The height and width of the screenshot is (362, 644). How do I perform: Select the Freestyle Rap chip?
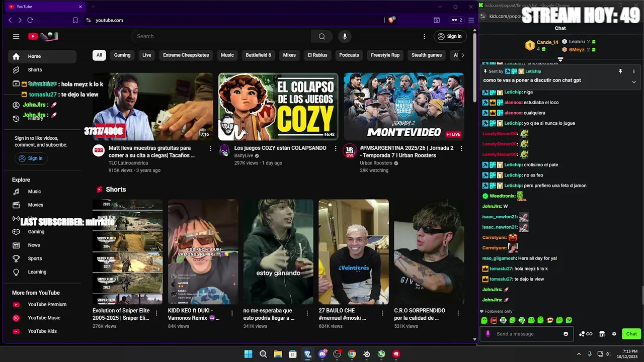(385, 55)
